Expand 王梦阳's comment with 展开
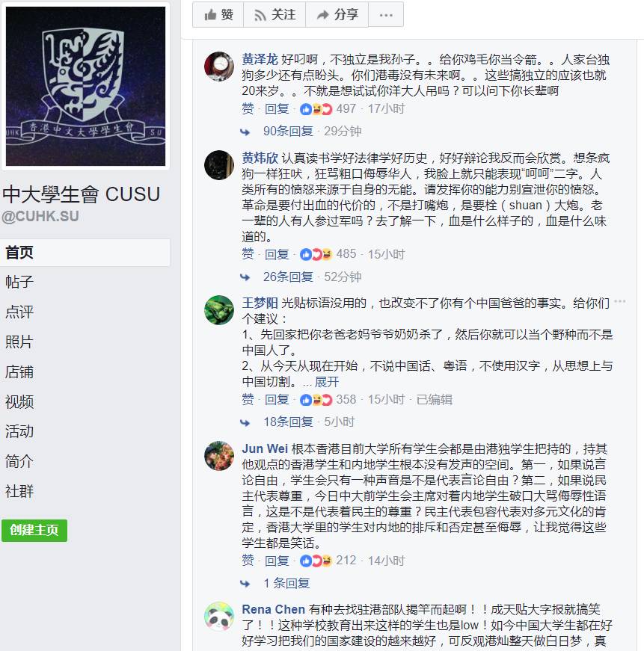Viewport: 644px width, 651px height. 327,381
